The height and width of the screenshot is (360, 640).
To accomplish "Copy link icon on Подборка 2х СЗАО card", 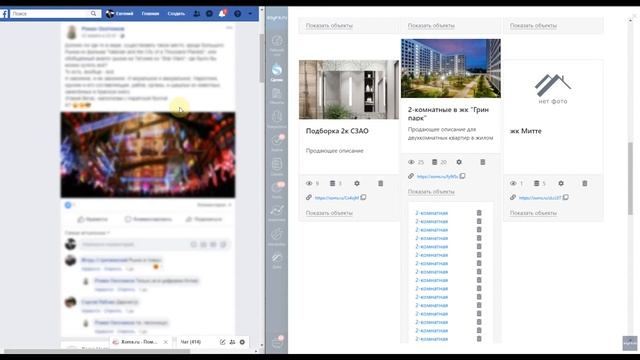I will [x=363, y=197].
